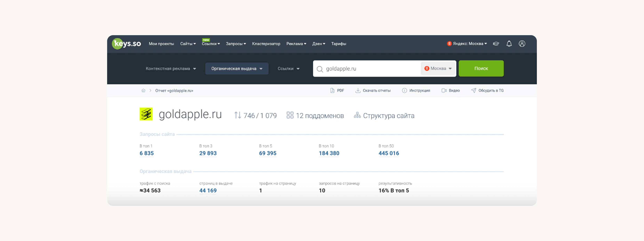This screenshot has width=644, height=241.
Task: Click страниц в выдаче value 44 169
Action: point(208,191)
